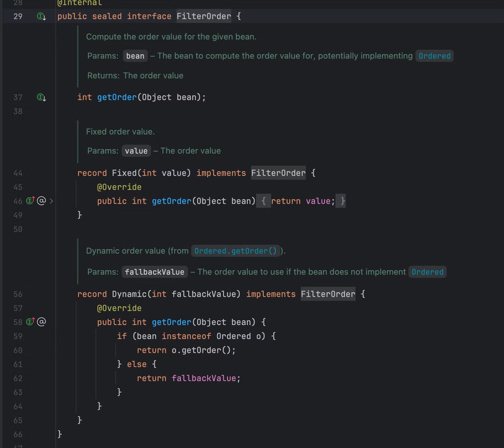Click line number 56 in the gutter
Image resolution: width=504 pixels, height=448 pixels.
pos(18,294)
